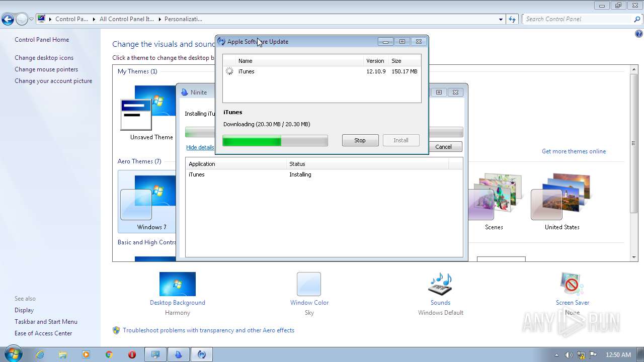The width and height of the screenshot is (644, 362).
Task: Open the network tray icon
Action: pyautogui.click(x=581, y=355)
